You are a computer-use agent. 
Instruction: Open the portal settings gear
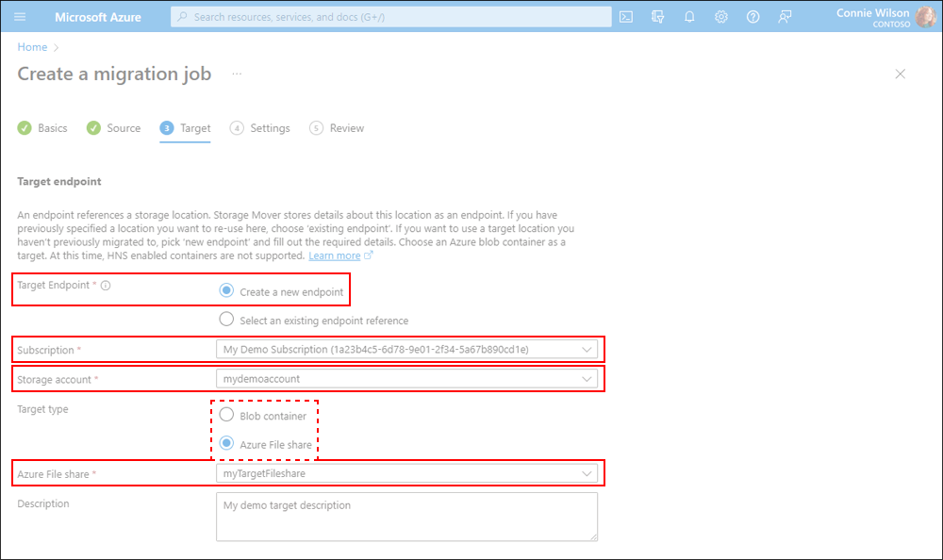click(x=721, y=17)
